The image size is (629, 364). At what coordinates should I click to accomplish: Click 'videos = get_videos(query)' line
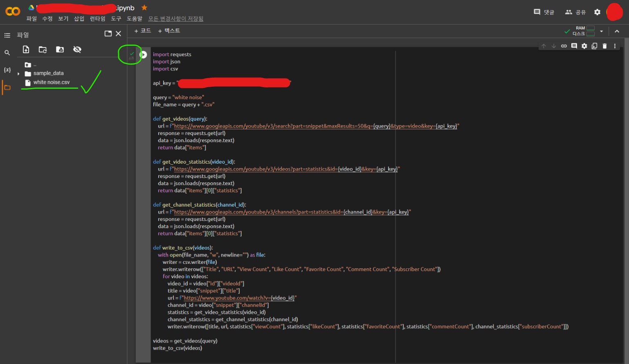[x=185, y=341]
